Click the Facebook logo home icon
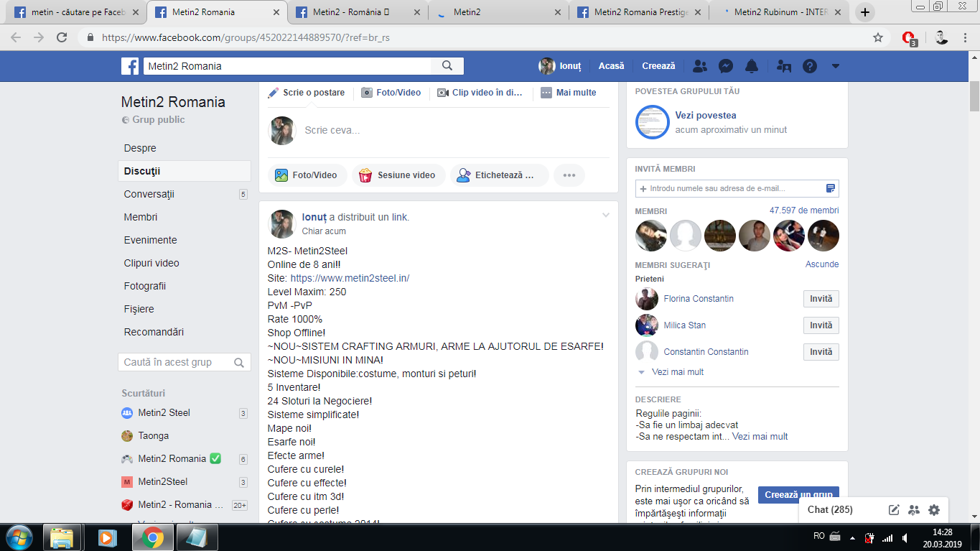The width and height of the screenshot is (980, 551). click(130, 66)
